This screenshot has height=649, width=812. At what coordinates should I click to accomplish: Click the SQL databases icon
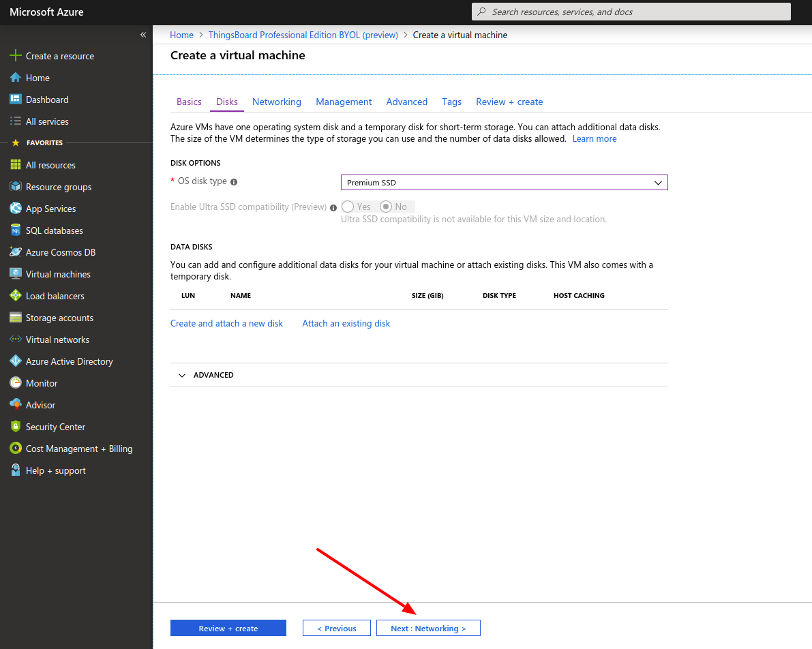coord(16,230)
